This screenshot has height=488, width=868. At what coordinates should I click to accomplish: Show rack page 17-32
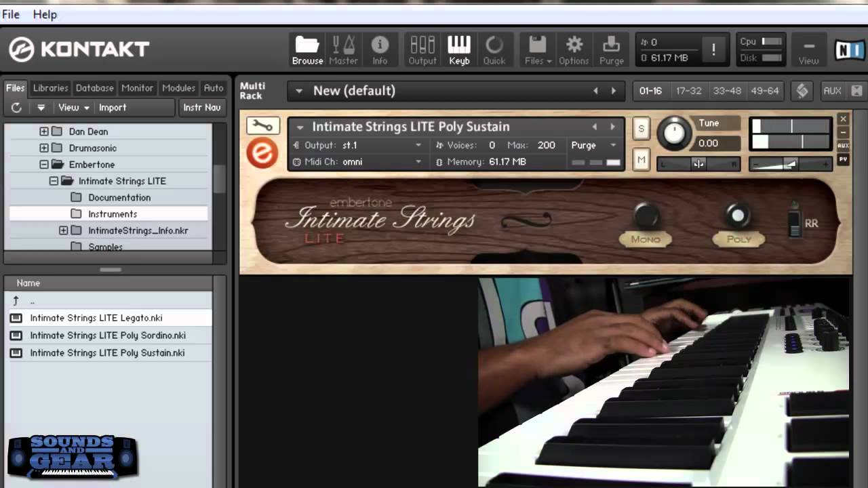tap(688, 91)
